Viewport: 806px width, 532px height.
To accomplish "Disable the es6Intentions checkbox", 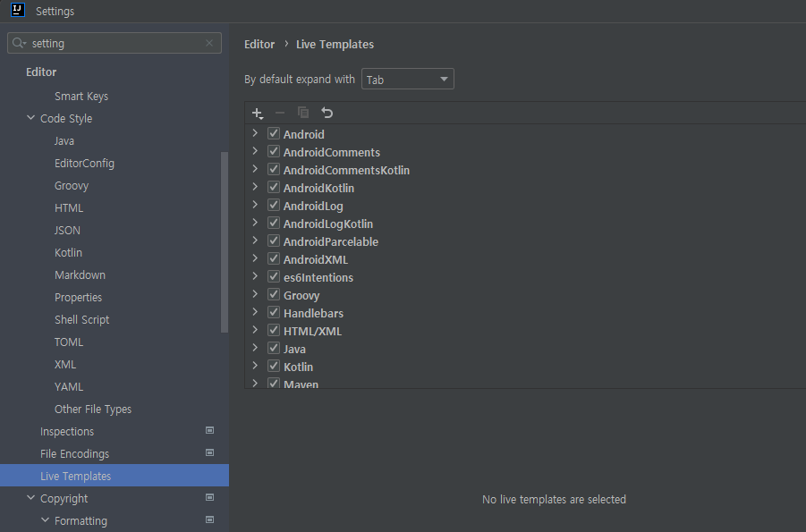I will (x=274, y=277).
